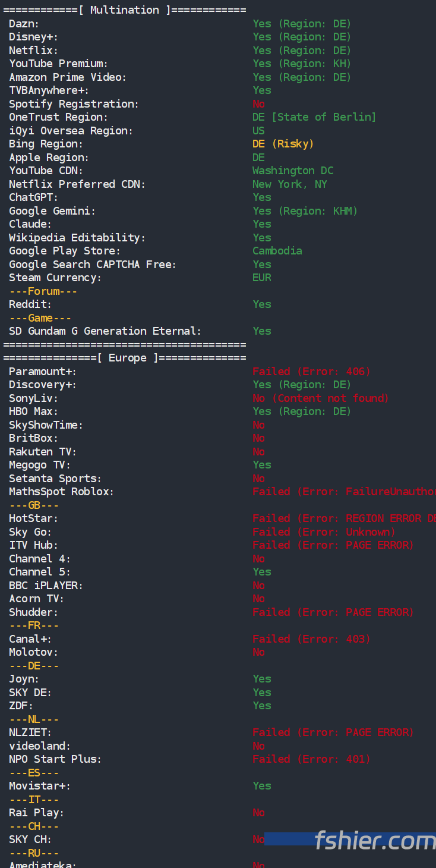Select the Netflix label text

(33, 51)
